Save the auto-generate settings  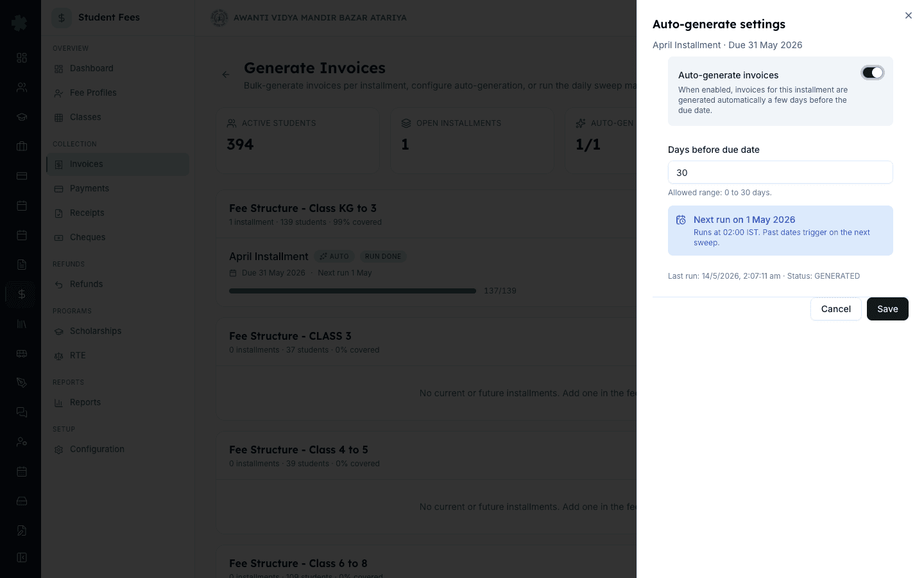click(887, 309)
